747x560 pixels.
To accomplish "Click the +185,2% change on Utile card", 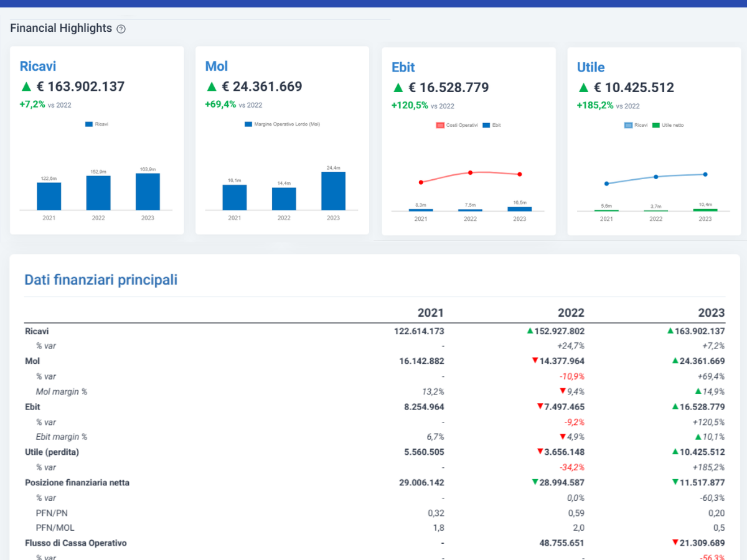I will (595, 106).
